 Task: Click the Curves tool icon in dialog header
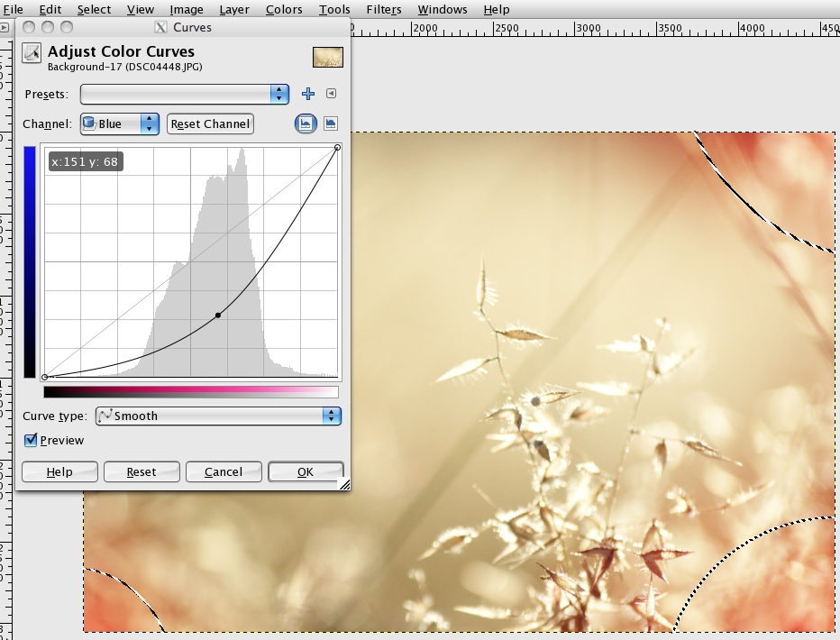pyautogui.click(x=31, y=53)
